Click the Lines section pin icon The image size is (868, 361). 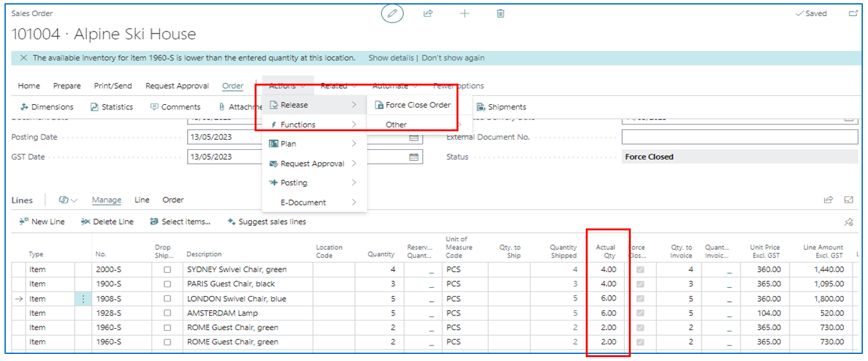click(849, 222)
